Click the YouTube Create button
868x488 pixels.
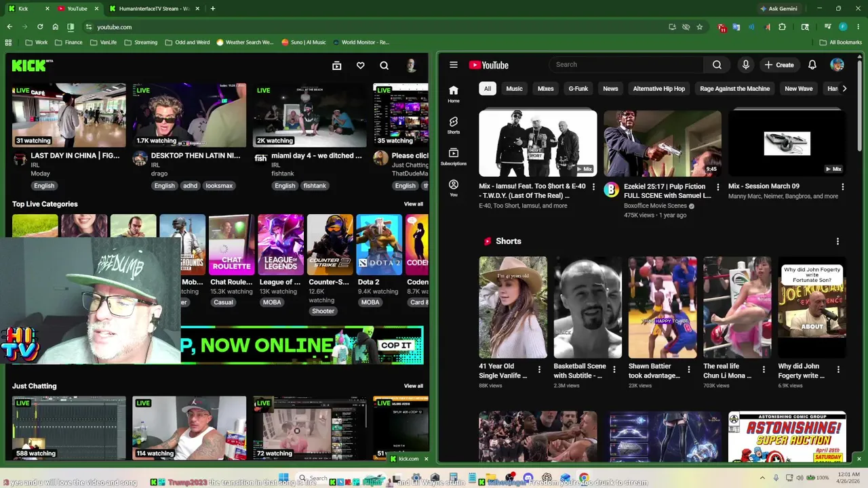[x=778, y=65]
